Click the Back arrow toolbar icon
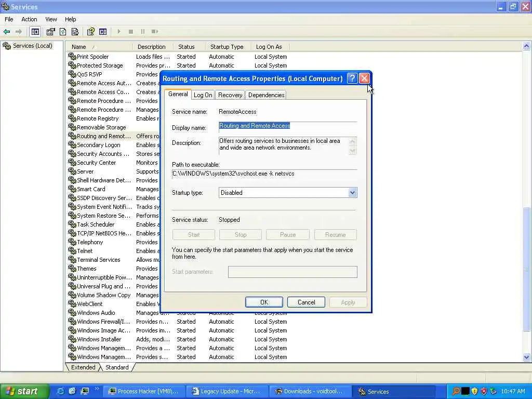The width and height of the screenshot is (532, 399). coord(6,32)
